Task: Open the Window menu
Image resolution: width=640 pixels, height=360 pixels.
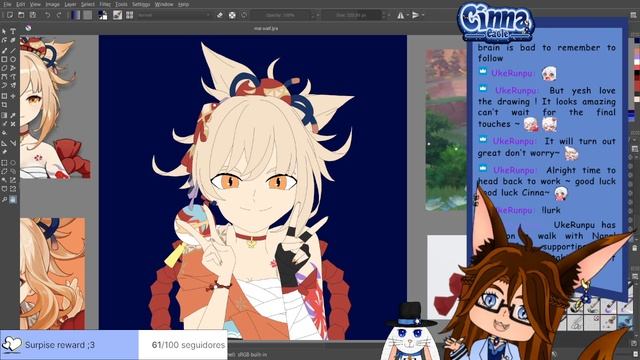Action: (x=164, y=4)
